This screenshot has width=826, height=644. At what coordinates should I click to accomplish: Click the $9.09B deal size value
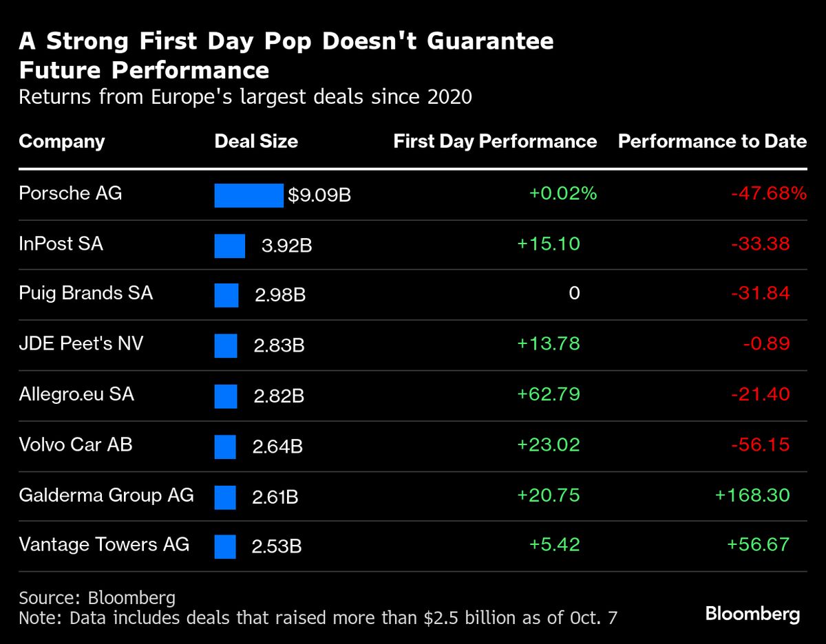(319, 196)
